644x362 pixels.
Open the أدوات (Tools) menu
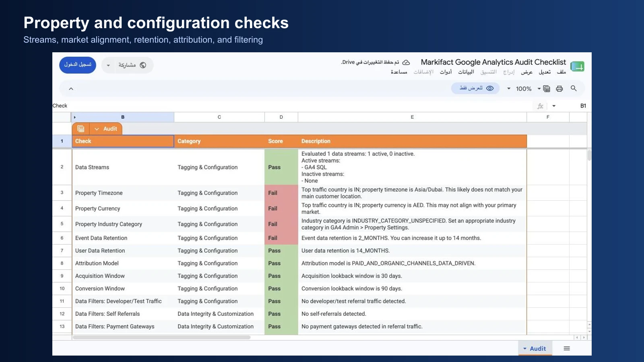pos(446,72)
